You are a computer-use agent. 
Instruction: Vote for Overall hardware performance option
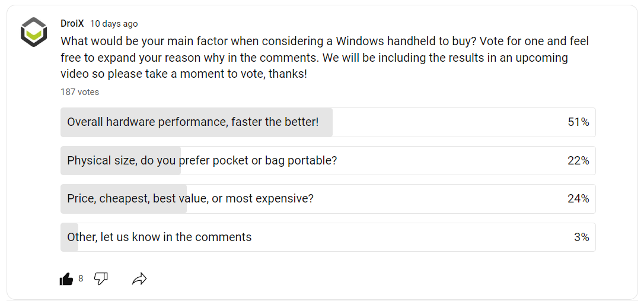193,122
